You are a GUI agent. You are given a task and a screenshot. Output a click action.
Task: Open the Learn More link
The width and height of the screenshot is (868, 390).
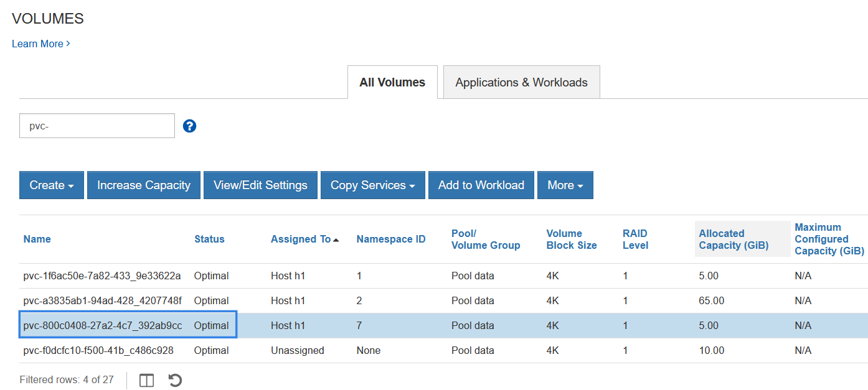(41, 44)
